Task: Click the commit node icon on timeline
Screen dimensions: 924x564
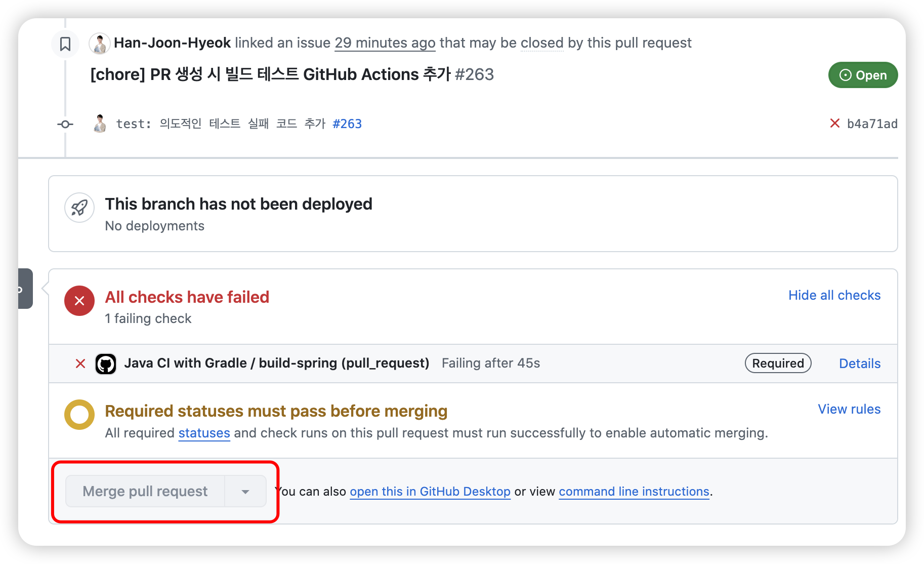Action: (65, 124)
